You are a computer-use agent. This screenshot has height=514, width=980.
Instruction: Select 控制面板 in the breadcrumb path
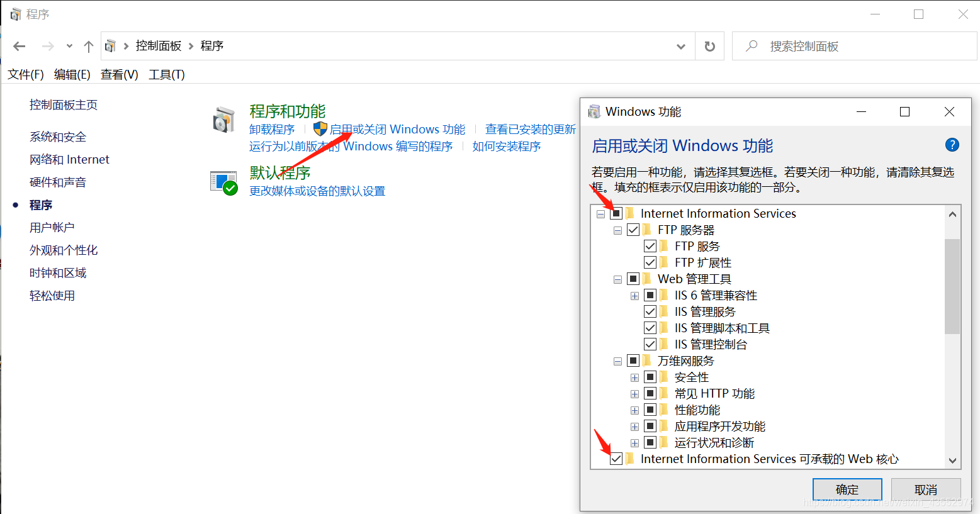tap(159, 46)
